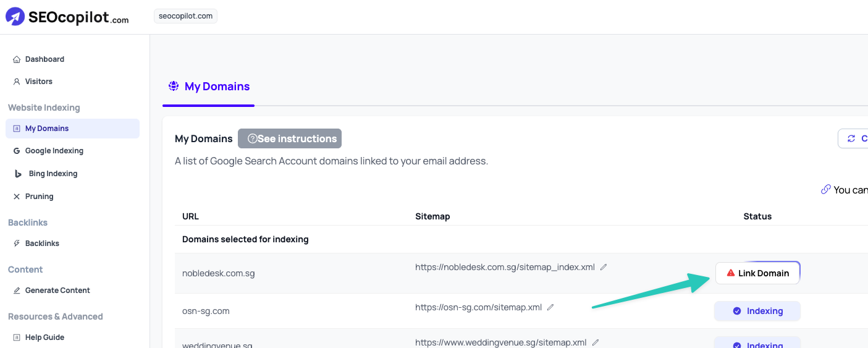Click the Indexing status badge for osn-sg.com

pos(757,311)
